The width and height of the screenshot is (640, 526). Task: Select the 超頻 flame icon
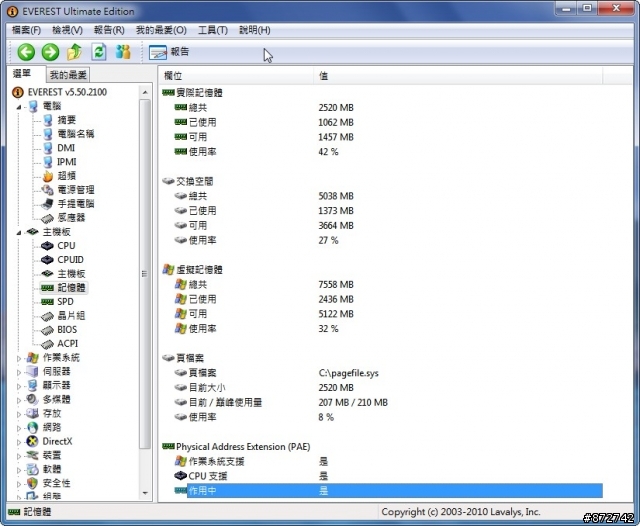point(48,176)
